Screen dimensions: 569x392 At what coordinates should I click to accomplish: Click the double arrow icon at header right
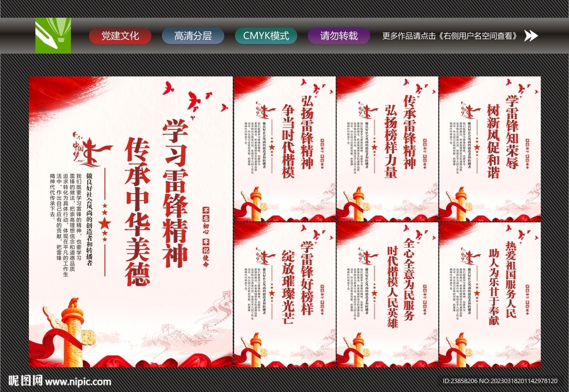coord(531,36)
